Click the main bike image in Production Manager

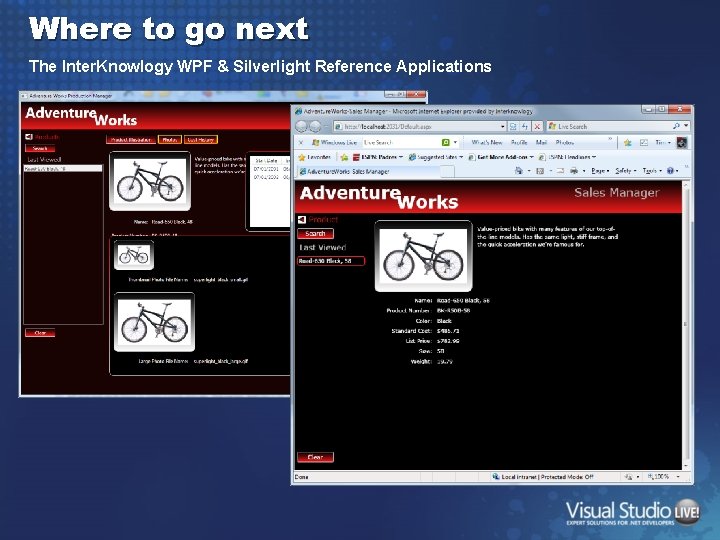tap(150, 181)
